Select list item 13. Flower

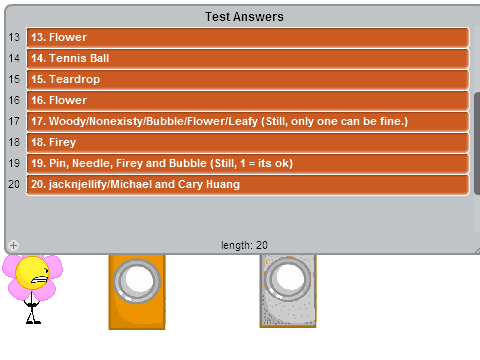point(248,37)
